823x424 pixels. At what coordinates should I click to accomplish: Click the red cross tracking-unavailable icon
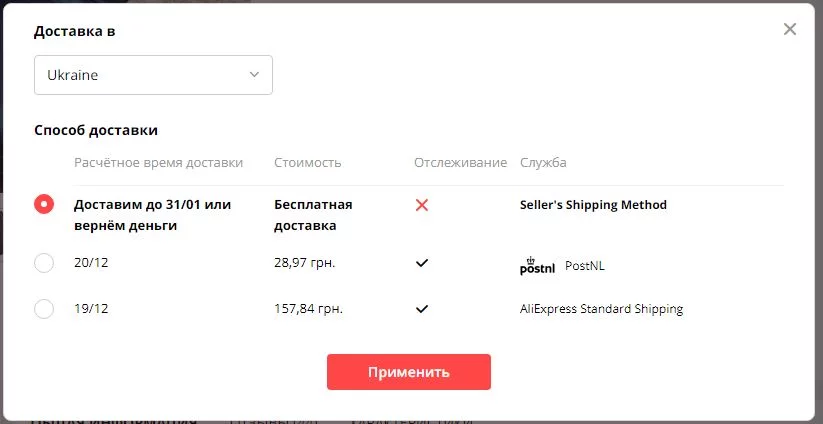(422, 205)
